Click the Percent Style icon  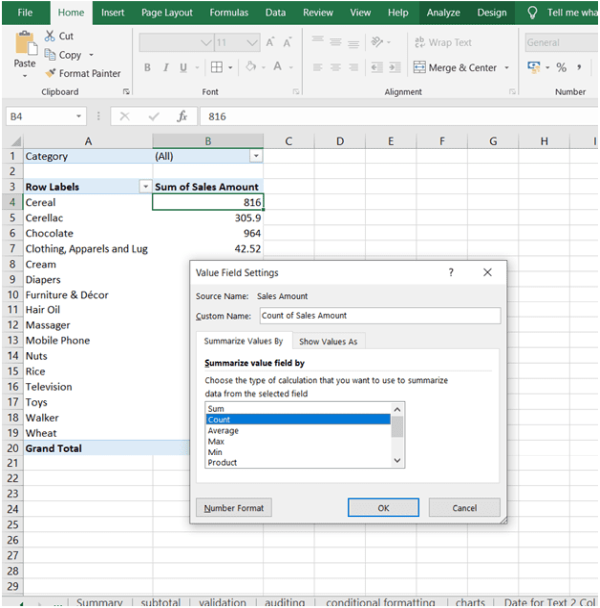(561, 67)
